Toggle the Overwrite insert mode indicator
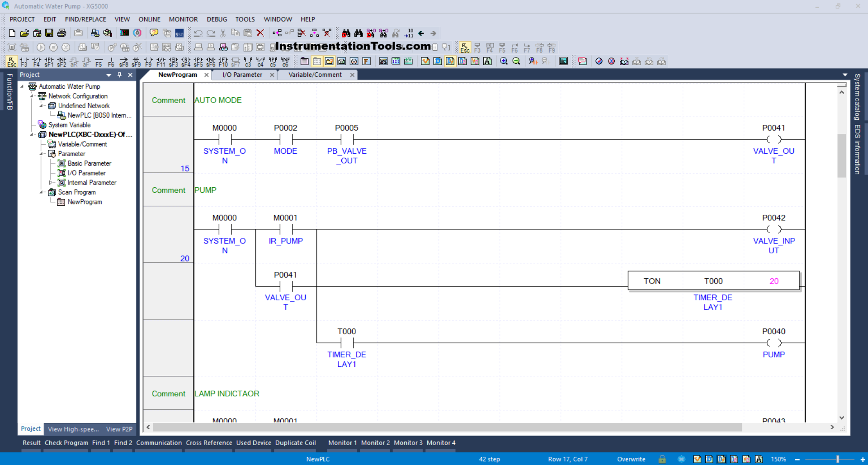The image size is (868, 465). click(631, 459)
